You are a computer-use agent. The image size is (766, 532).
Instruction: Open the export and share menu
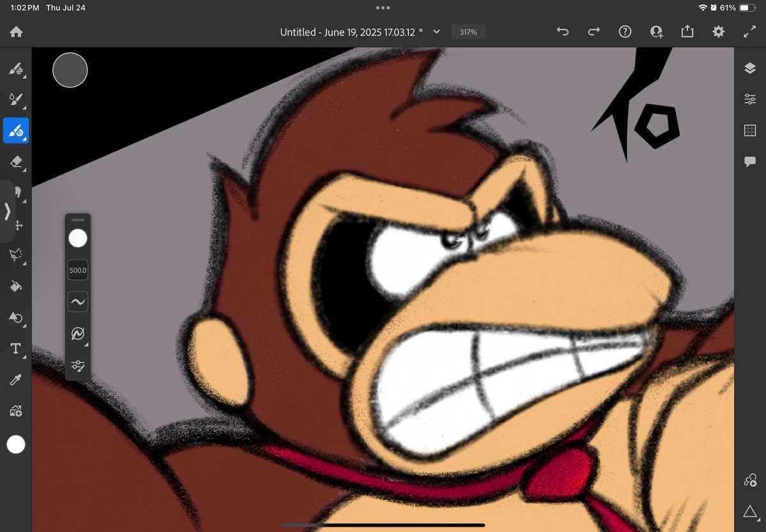pyautogui.click(x=687, y=31)
